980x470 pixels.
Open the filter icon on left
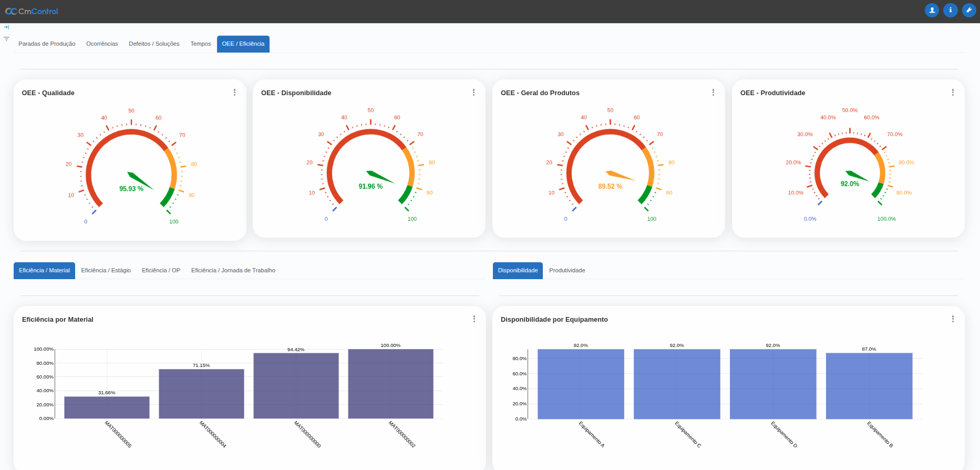coord(6,39)
